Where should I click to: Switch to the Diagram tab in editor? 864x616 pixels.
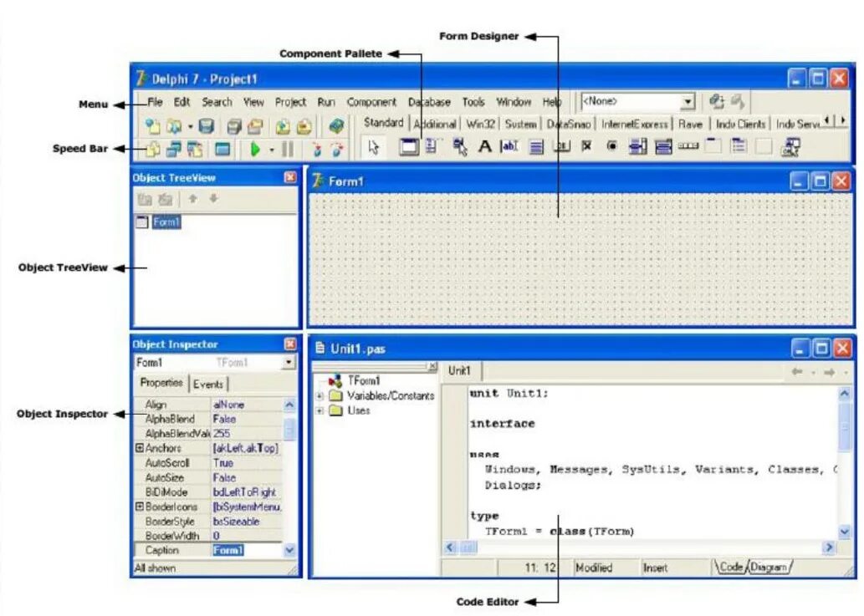[769, 567]
